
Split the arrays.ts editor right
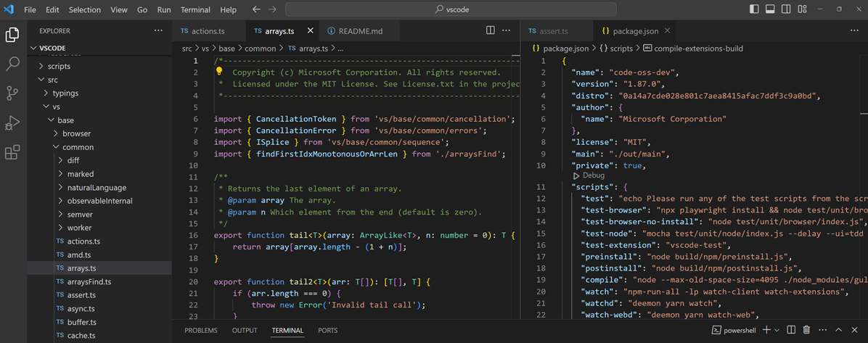click(x=491, y=30)
